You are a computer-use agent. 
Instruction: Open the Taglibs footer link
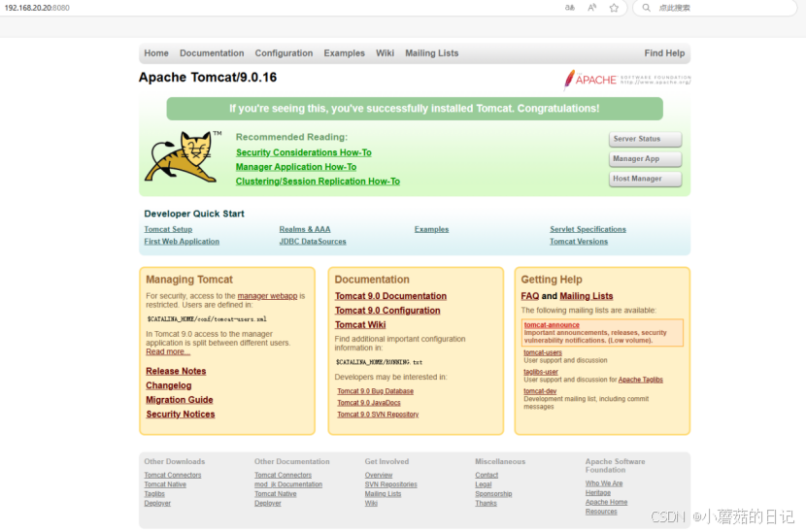coord(154,494)
